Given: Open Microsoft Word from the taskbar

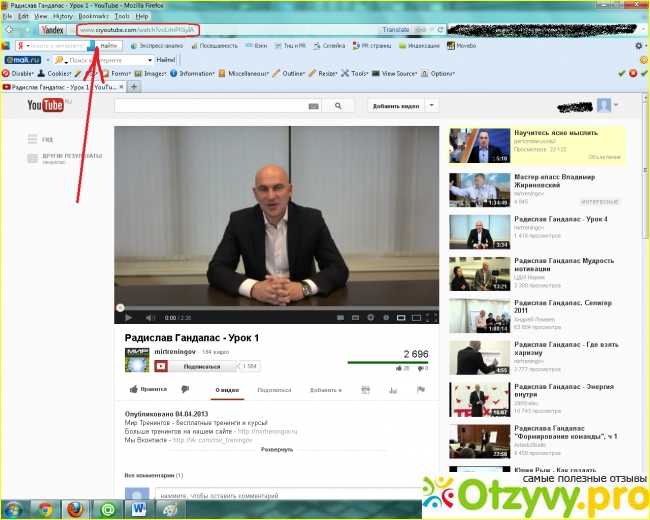Looking at the screenshot, I should tap(139, 510).
